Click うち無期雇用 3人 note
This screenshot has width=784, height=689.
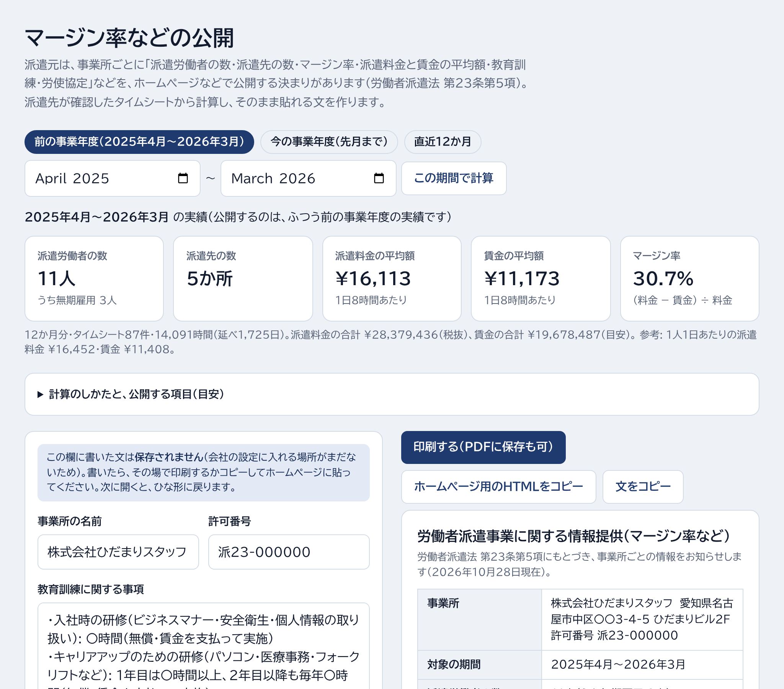click(77, 300)
